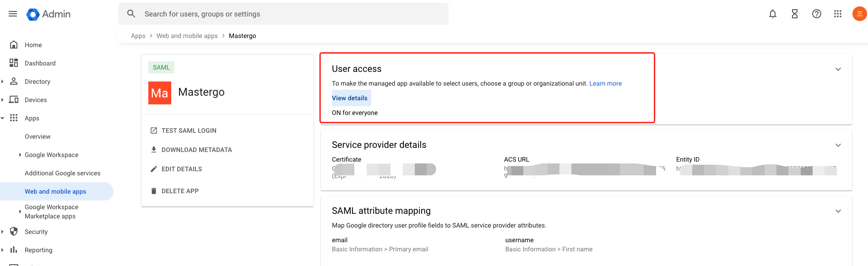The image size is (868, 266).
Task: Click the Home house icon
Action: pos(14,44)
